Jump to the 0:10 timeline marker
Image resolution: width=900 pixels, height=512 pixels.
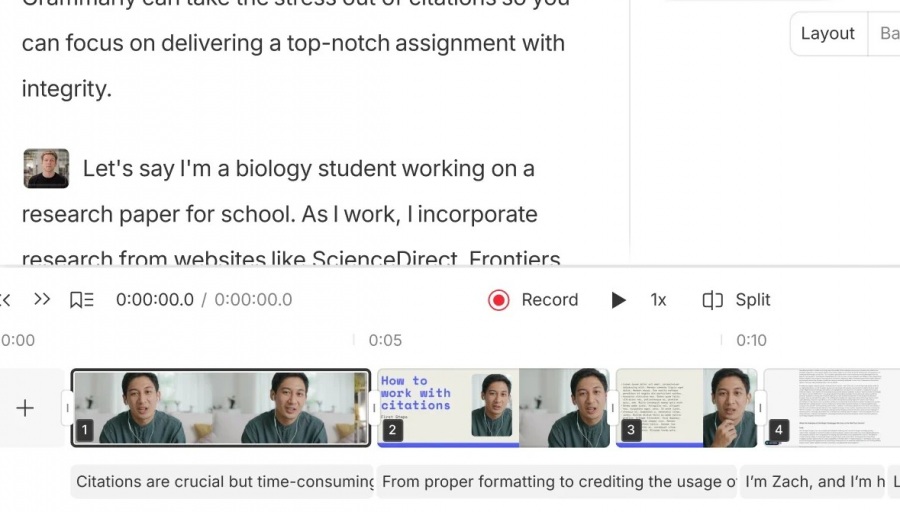tap(751, 340)
